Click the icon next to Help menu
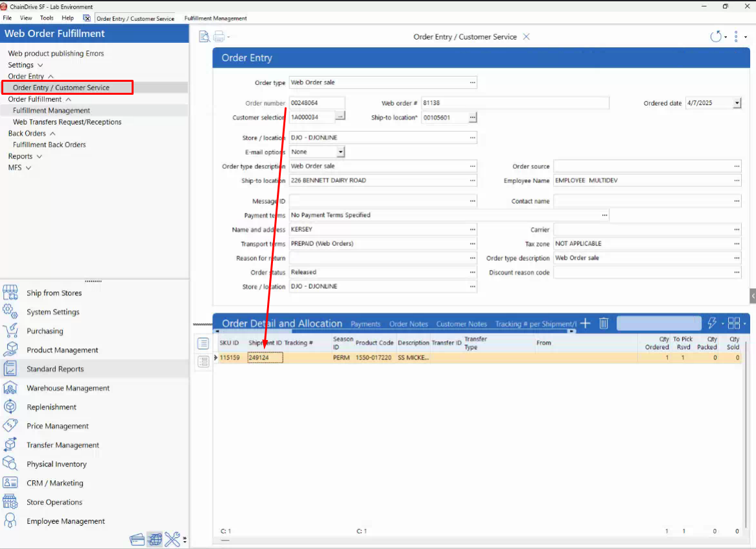This screenshot has width=756, height=549. click(x=86, y=18)
